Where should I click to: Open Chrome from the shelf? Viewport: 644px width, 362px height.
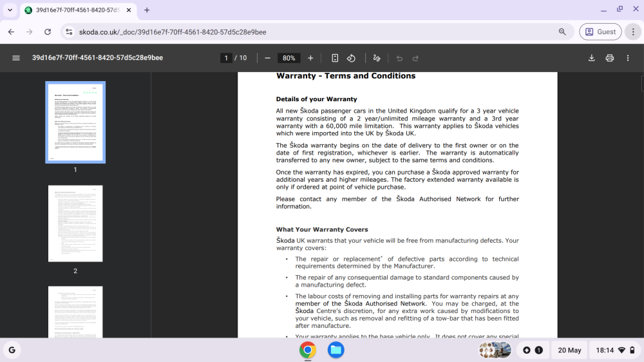pyautogui.click(x=308, y=350)
